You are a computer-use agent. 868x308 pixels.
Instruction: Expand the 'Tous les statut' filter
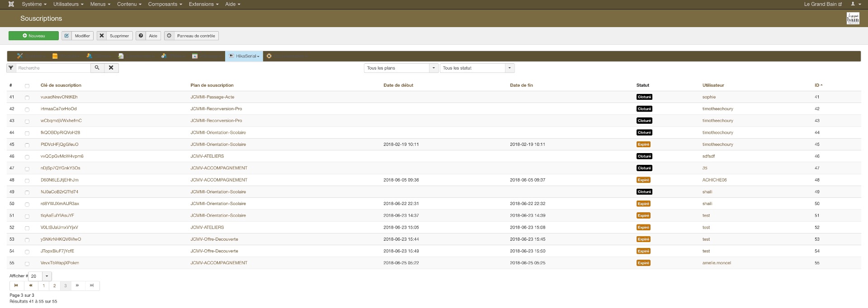coord(477,68)
